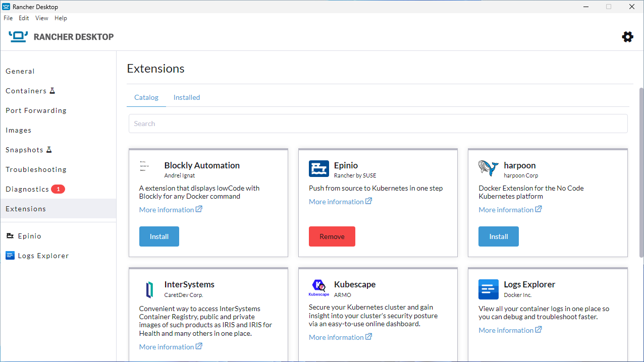Image resolution: width=644 pixels, height=362 pixels.
Task: Click the Epinio icon in the sidebar
Action: point(10,236)
